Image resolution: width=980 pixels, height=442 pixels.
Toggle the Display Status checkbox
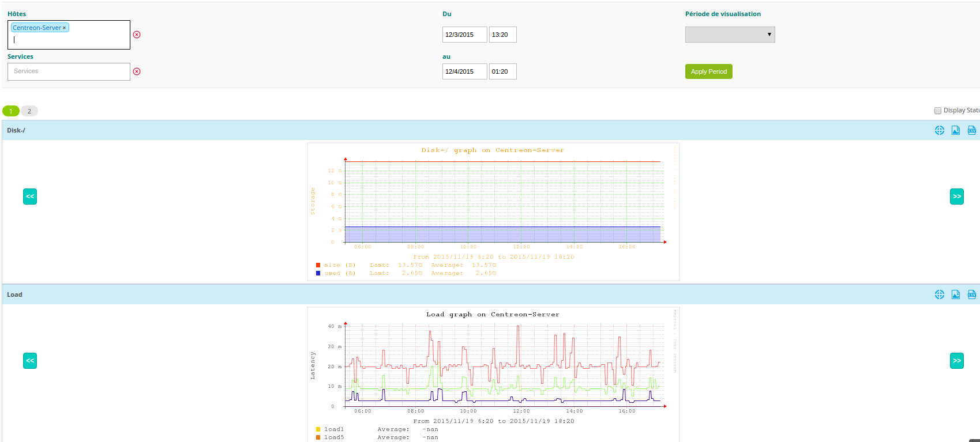[937, 111]
